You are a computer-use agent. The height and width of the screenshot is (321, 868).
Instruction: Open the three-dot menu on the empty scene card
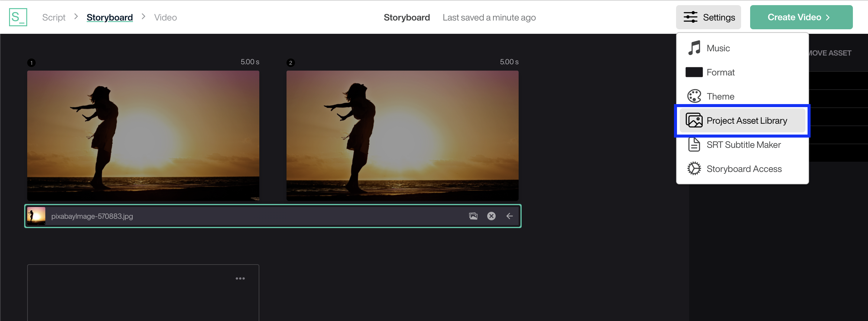coord(240,278)
